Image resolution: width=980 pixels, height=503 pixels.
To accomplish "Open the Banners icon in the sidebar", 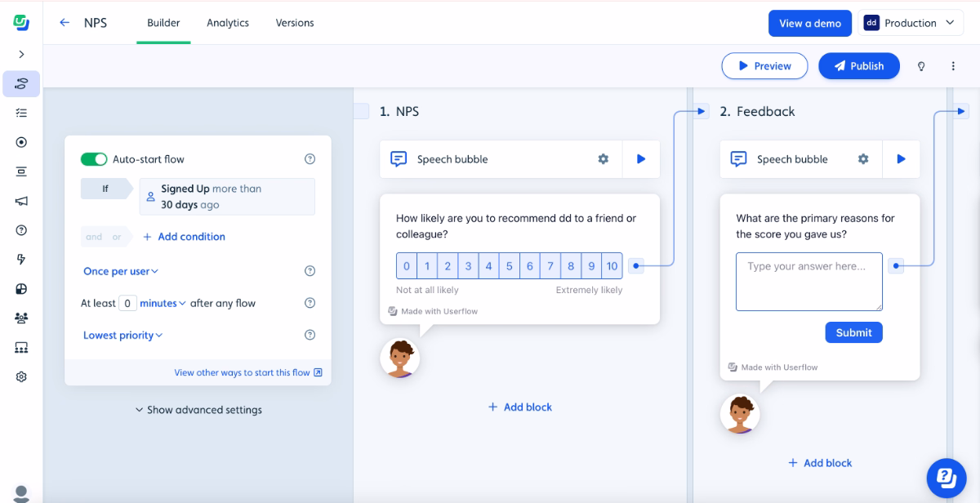I will click(x=20, y=171).
